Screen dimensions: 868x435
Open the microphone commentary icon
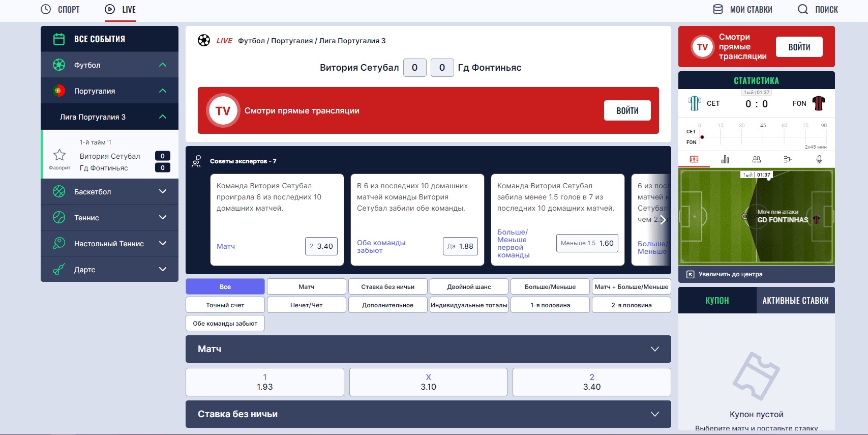pyautogui.click(x=819, y=159)
